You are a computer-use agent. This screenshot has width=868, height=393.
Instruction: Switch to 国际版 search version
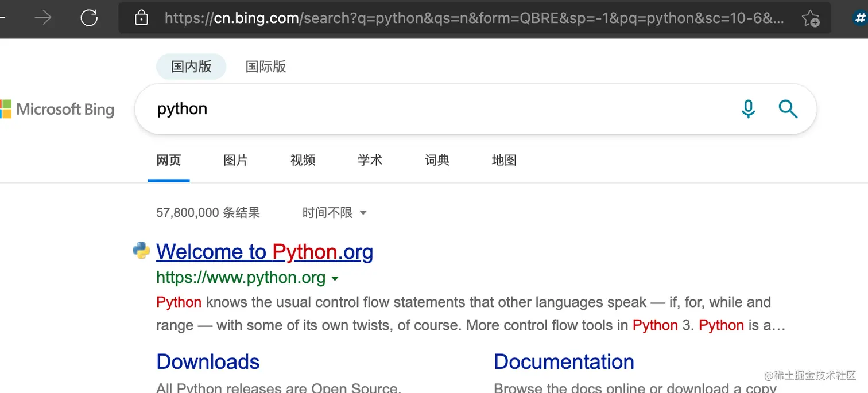coord(266,67)
